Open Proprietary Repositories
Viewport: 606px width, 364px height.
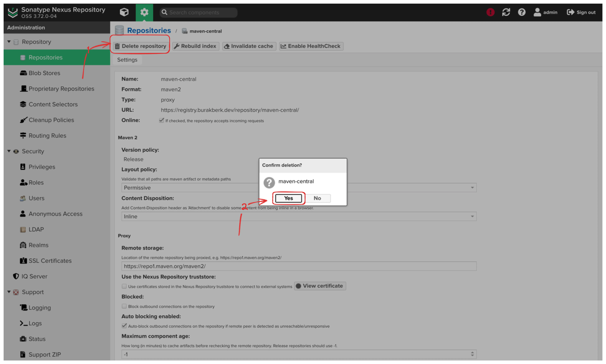click(x=57, y=89)
